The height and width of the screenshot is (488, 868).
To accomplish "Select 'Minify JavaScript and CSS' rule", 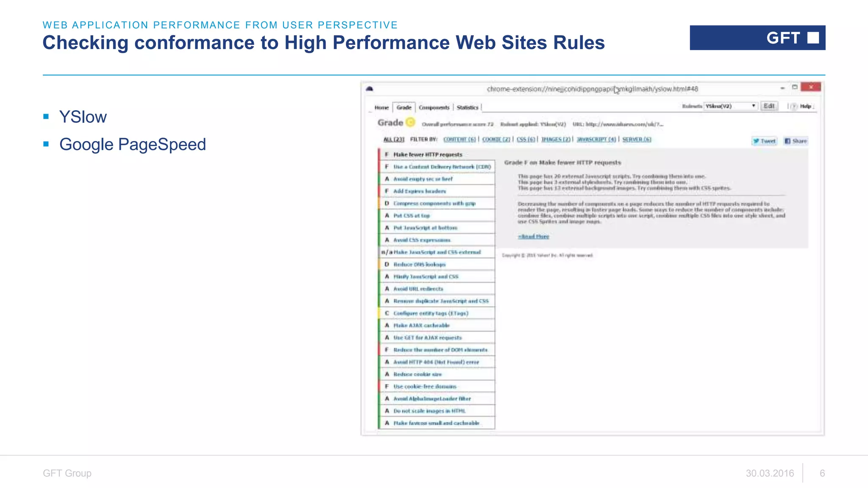I will click(437, 277).
